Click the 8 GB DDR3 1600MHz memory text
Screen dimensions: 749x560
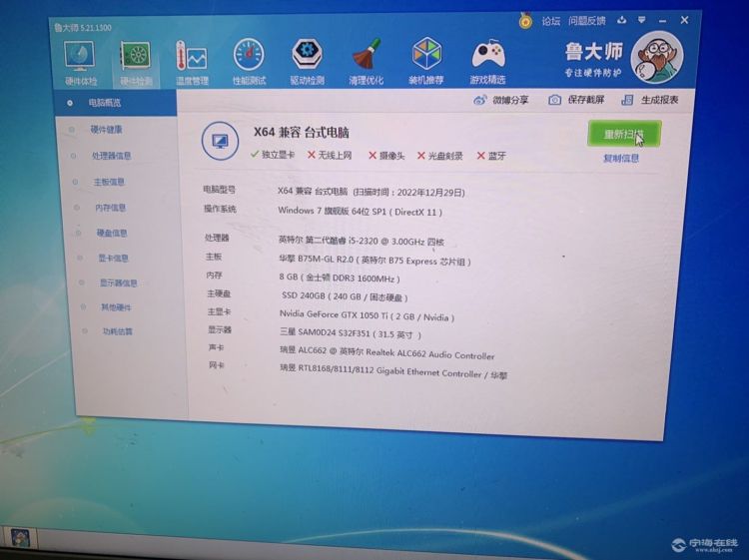coord(340,278)
